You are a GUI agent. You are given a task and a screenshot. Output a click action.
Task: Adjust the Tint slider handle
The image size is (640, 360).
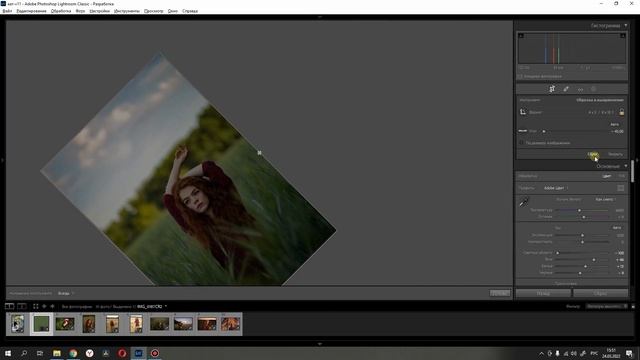point(584,217)
